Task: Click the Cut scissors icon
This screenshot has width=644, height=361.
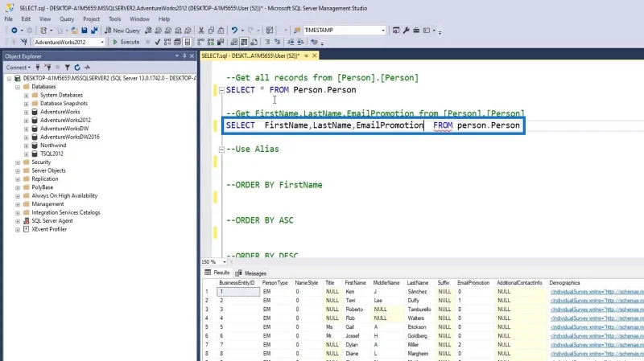Action: click(x=201, y=31)
